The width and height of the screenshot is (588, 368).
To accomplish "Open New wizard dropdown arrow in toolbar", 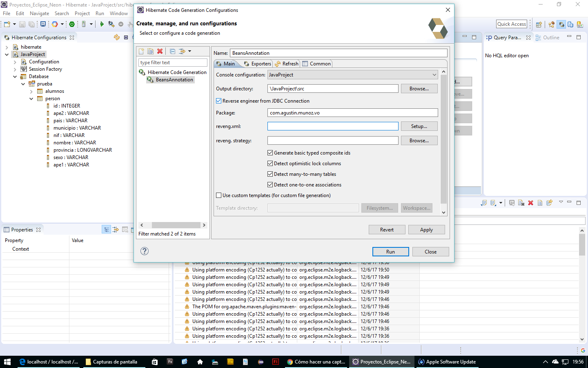I will [x=14, y=24].
